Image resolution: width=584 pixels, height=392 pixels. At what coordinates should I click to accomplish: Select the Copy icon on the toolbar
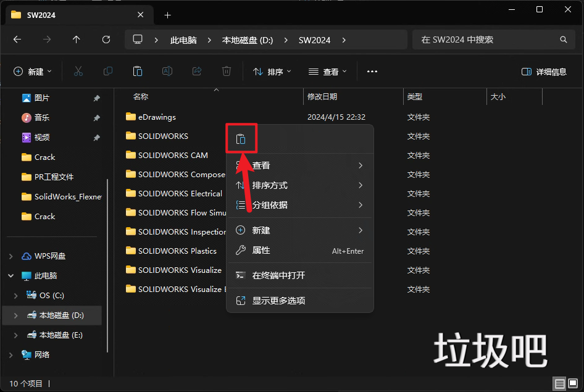click(107, 71)
